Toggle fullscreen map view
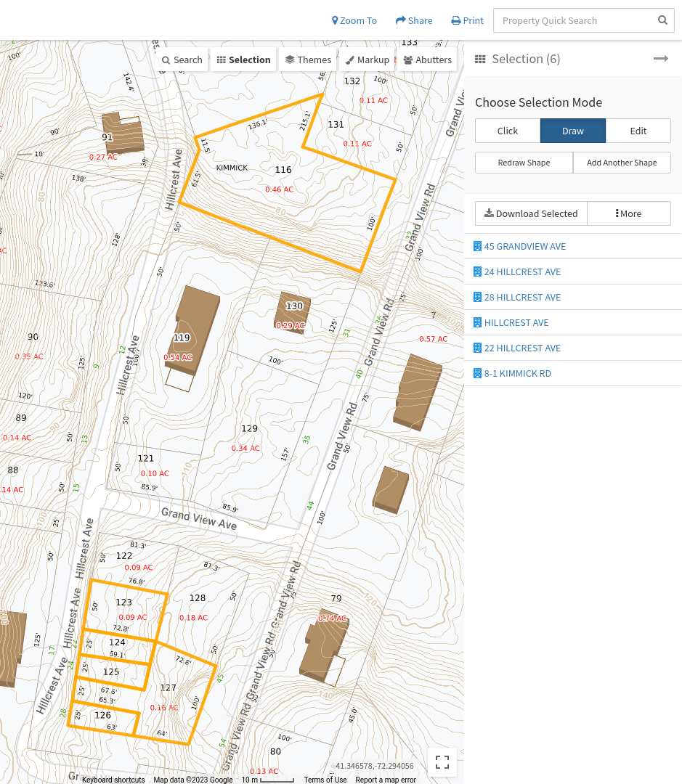The width and height of the screenshot is (682, 784). pos(442,761)
